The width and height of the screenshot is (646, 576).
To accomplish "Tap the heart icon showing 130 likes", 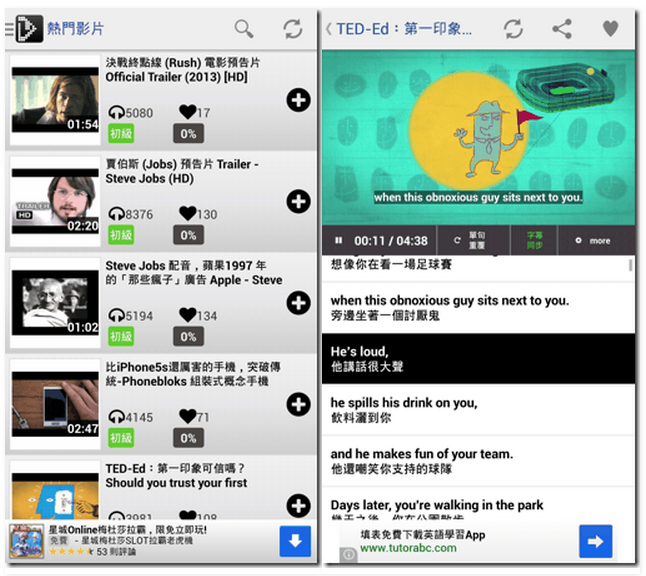I will pyautogui.click(x=187, y=213).
